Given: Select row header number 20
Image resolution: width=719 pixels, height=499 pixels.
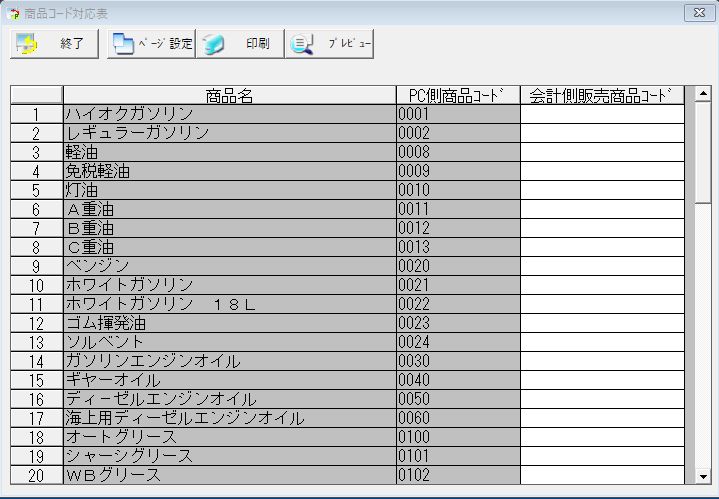Looking at the screenshot, I should [x=36, y=475].
